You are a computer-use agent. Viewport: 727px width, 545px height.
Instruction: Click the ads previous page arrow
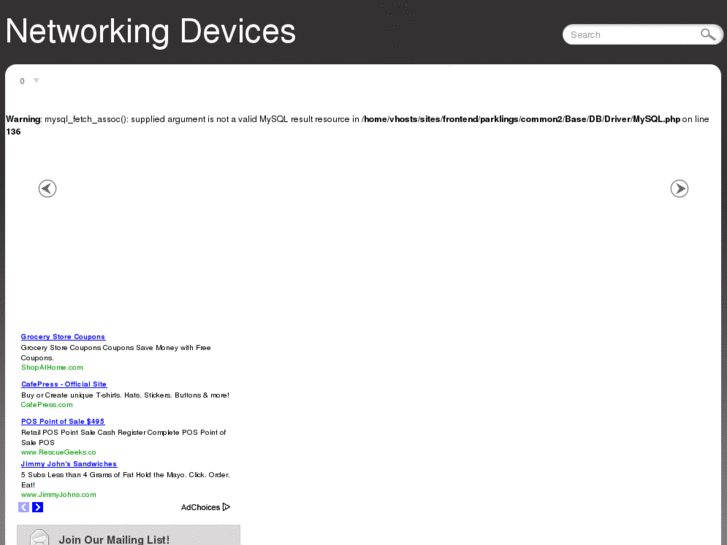(24, 507)
